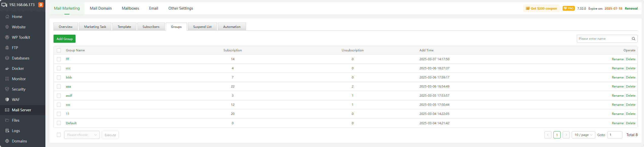
Task: Tick the checkbox for group fff
Action: click(59, 59)
